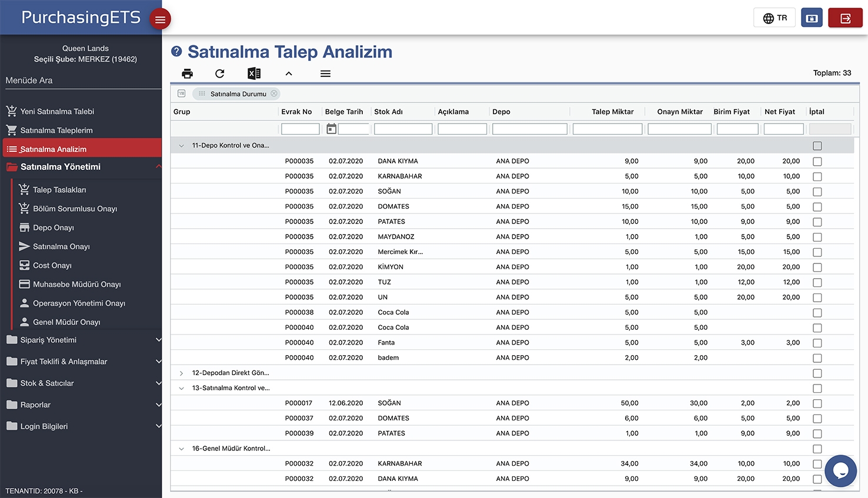The image size is (868, 498).
Task: Click the Evrak No filter input field
Action: [x=300, y=129]
